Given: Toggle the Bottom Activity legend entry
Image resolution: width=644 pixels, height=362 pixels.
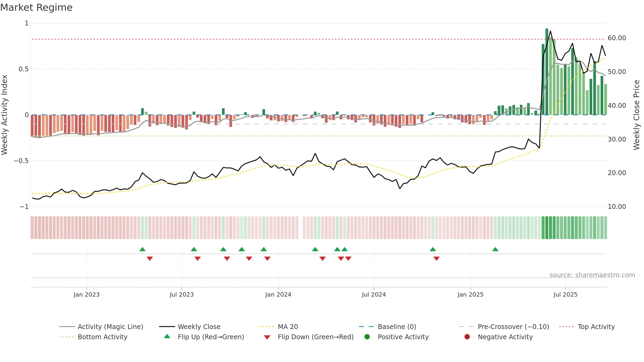Looking at the screenshot, I should click(x=93, y=337).
